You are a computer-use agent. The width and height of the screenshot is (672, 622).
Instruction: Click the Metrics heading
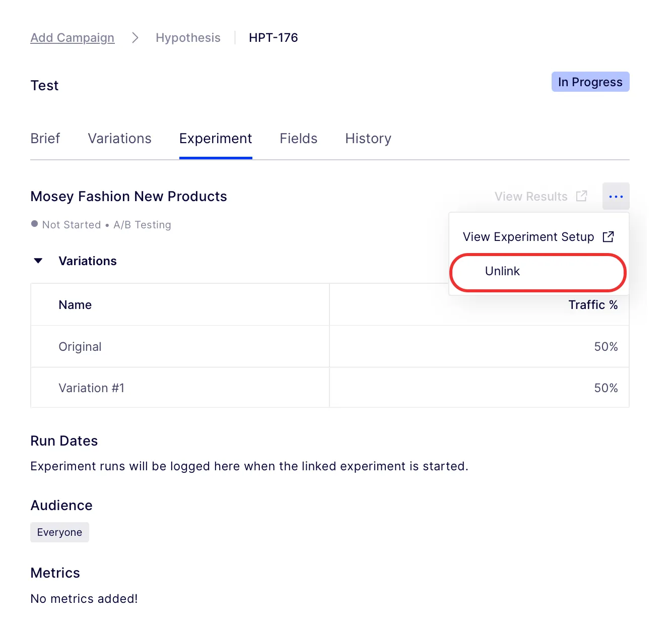(x=55, y=573)
